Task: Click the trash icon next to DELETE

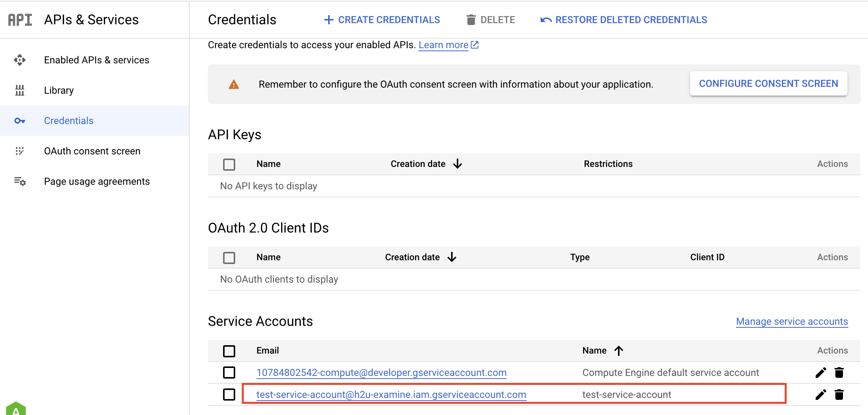Action: [471, 20]
